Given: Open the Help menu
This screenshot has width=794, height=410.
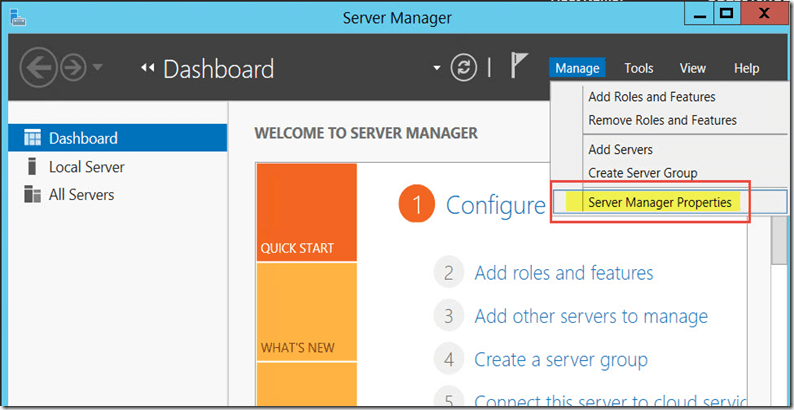Looking at the screenshot, I should point(746,68).
